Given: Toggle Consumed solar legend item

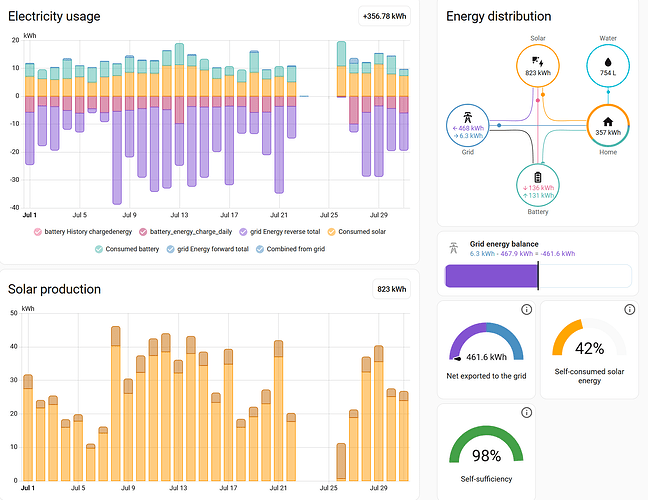Looking at the screenshot, I should click(x=357, y=232).
